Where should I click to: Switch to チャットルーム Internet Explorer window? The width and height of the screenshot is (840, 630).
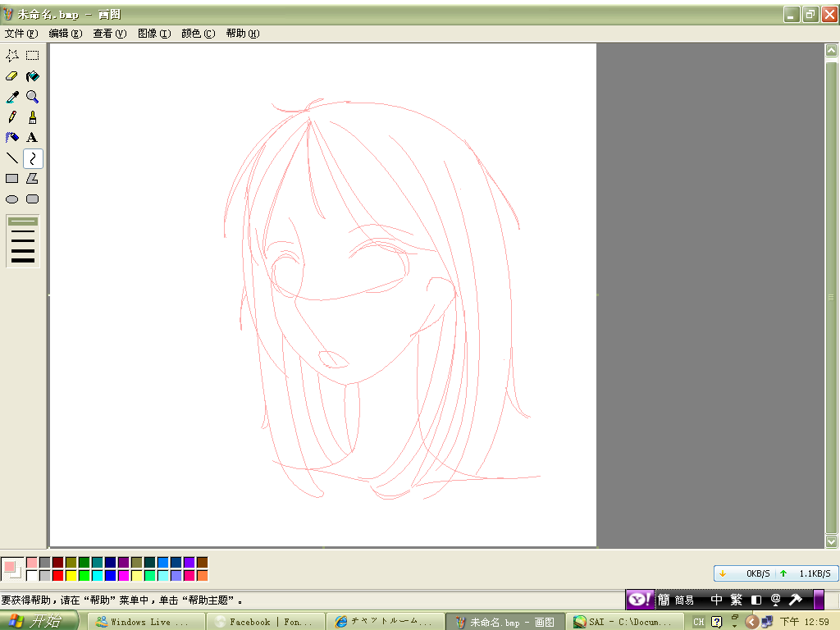(x=386, y=622)
